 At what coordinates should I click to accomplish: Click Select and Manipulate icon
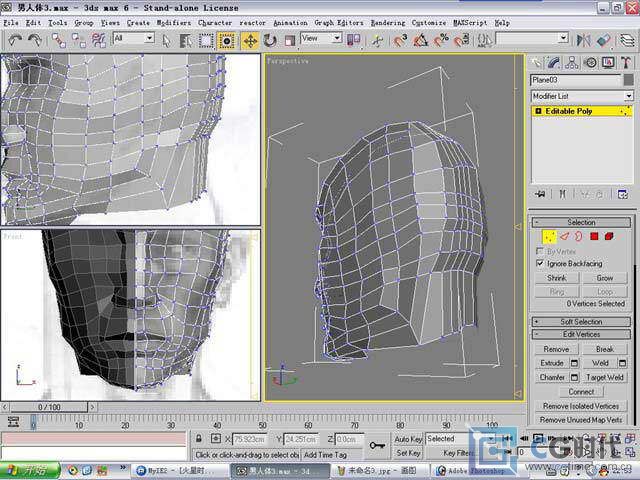coord(378,40)
